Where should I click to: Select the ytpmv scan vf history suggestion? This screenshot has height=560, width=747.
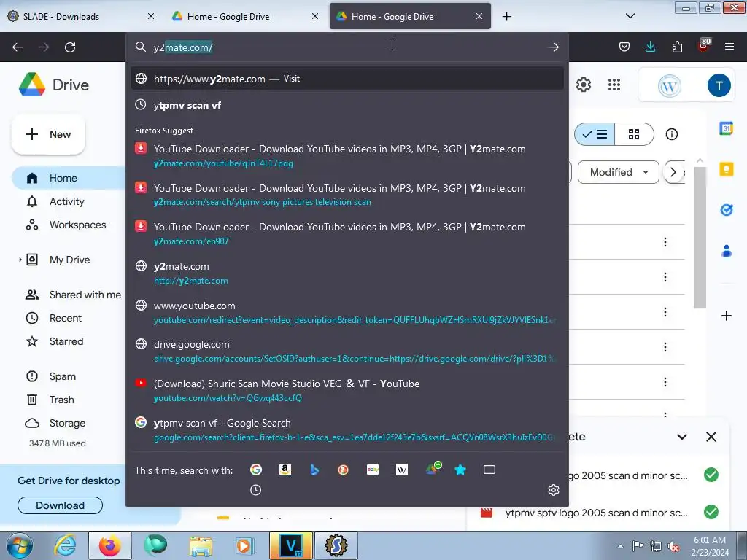[x=347, y=105]
